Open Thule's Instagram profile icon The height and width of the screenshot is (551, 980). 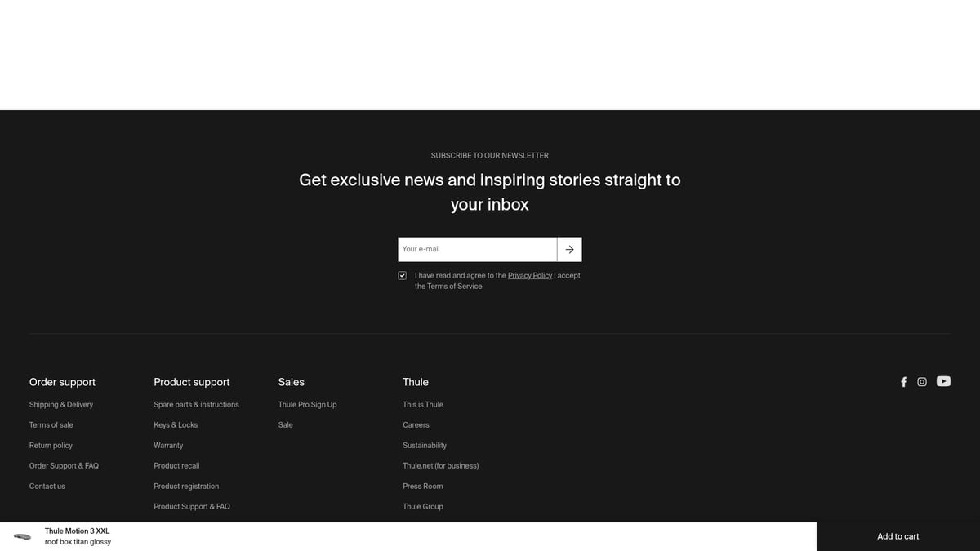[922, 382]
